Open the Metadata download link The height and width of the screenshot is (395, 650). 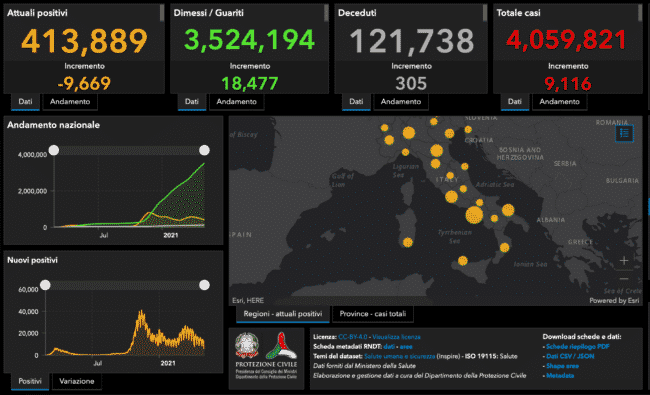coord(560,376)
